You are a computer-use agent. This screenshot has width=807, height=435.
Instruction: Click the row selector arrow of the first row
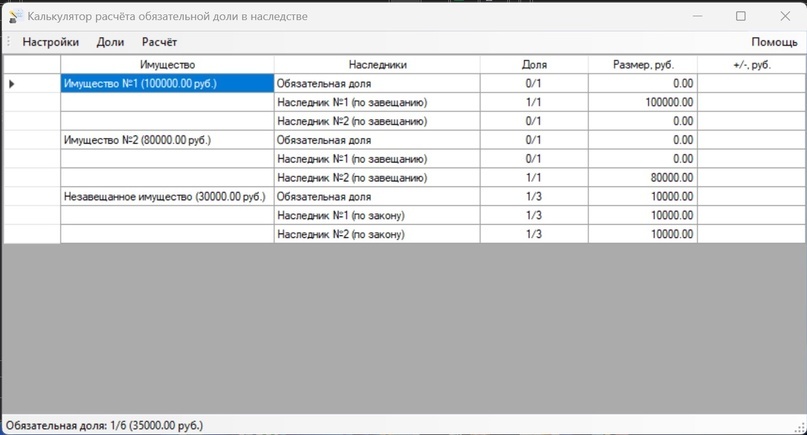pyautogui.click(x=11, y=83)
